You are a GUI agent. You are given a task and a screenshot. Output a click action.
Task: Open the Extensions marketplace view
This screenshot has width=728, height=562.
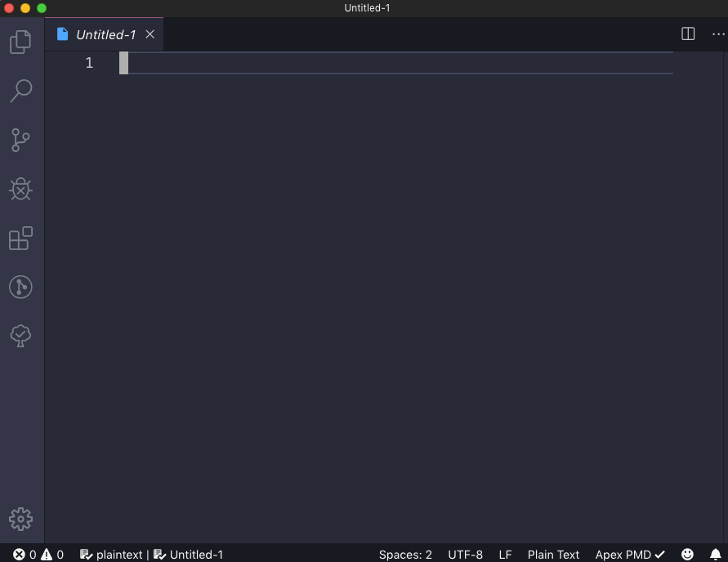point(20,238)
